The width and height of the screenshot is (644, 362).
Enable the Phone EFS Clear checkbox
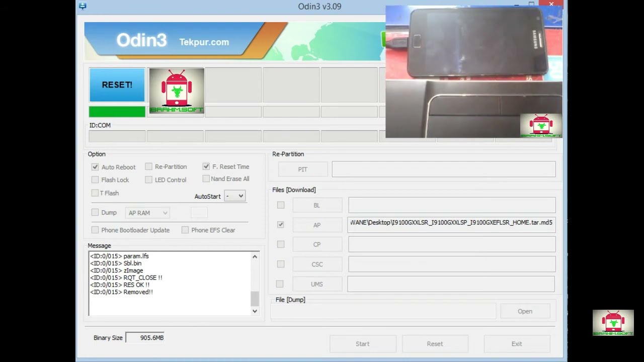pos(185,230)
